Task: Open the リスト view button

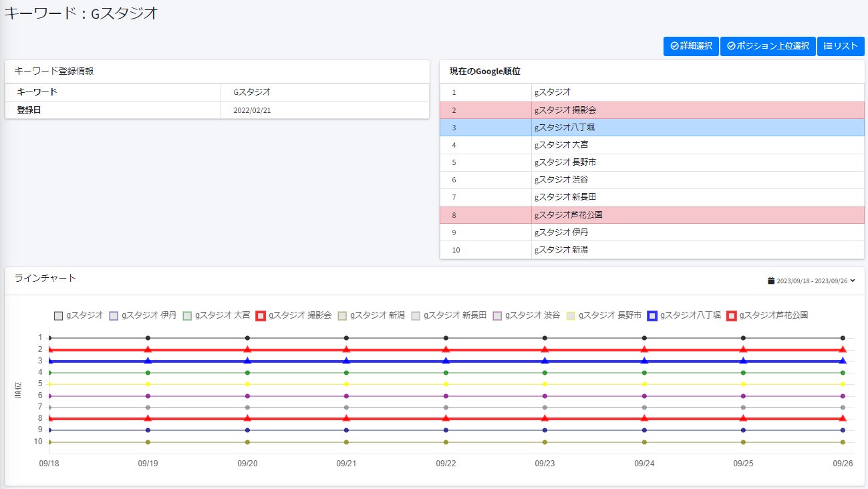Action: 841,46
